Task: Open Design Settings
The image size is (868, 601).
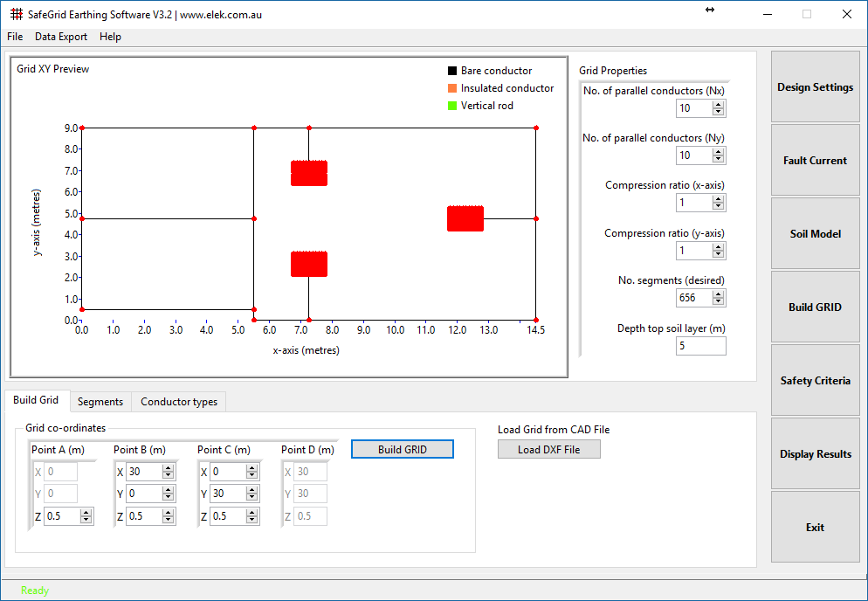Action: [815, 86]
